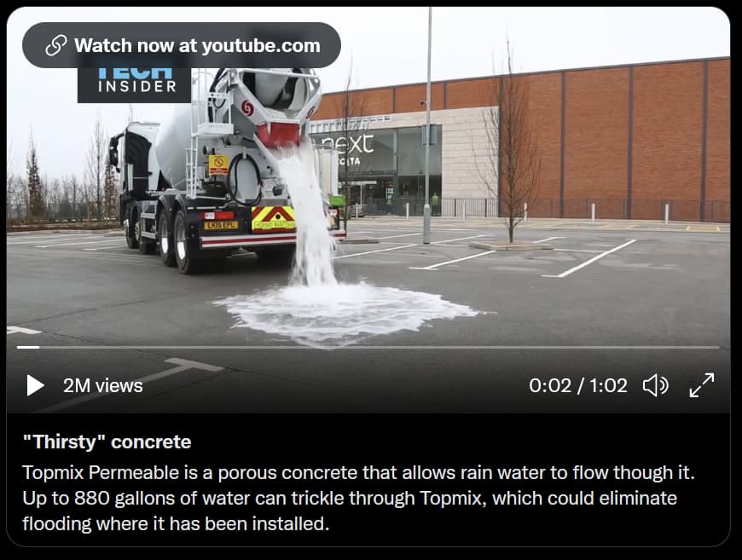Click the Topmix Permeable description text
The width and height of the screenshot is (742, 560).
click(358, 498)
